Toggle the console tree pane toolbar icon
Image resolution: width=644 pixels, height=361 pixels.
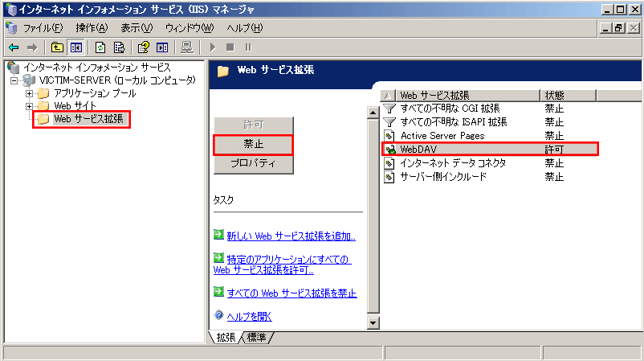76,47
